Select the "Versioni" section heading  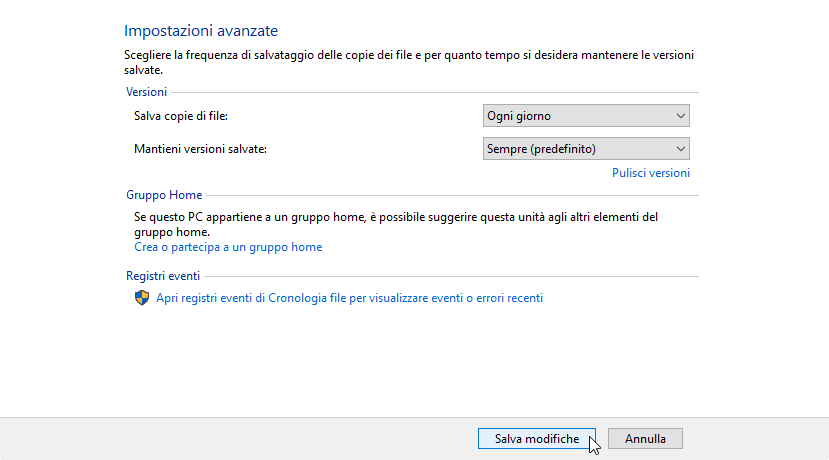click(146, 92)
